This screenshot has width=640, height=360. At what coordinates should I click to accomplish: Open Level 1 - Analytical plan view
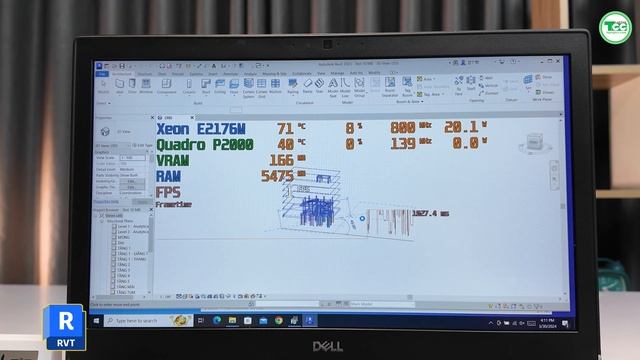click(133, 226)
